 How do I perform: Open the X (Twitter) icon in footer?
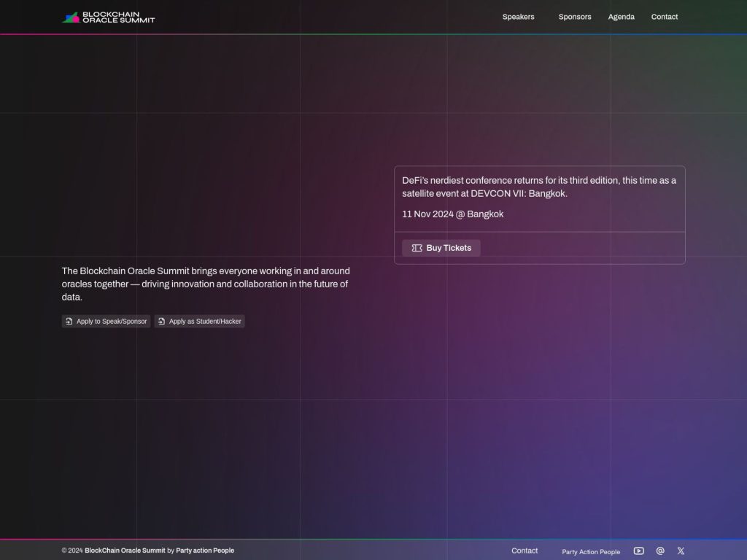681,551
